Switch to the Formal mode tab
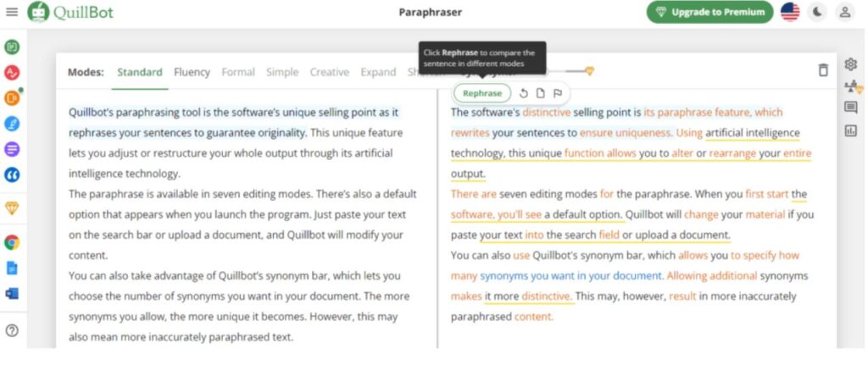The image size is (868, 382). click(x=238, y=73)
